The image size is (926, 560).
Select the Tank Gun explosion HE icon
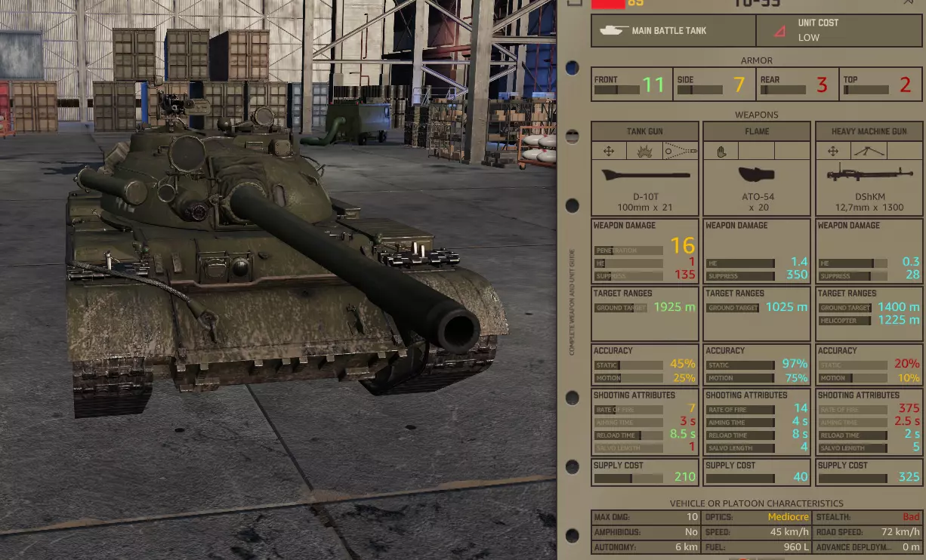point(644,151)
